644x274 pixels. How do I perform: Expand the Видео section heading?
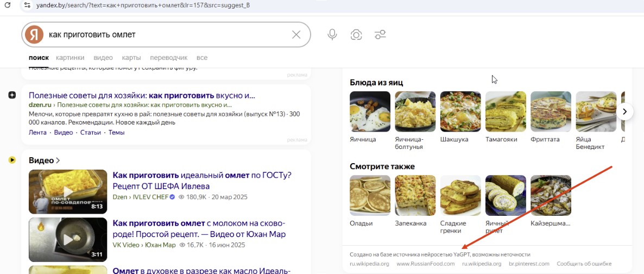[x=44, y=160]
